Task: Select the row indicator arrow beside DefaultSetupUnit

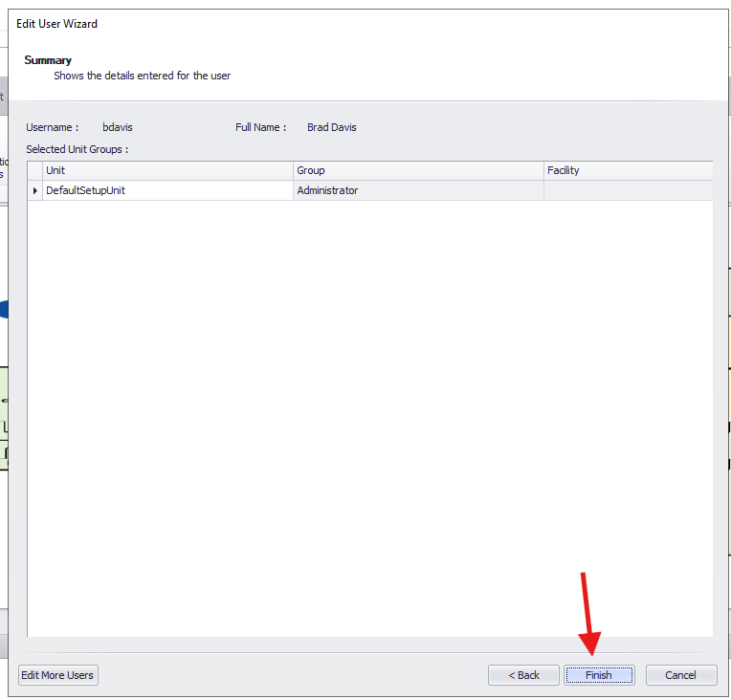Action: point(35,191)
